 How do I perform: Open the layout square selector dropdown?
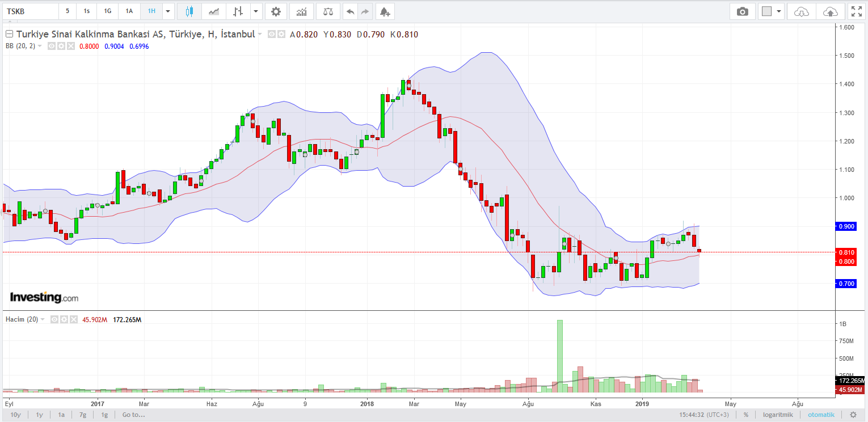tap(771, 11)
